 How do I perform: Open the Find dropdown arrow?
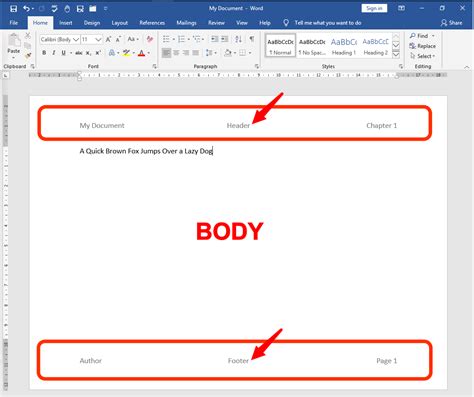tap(433, 36)
